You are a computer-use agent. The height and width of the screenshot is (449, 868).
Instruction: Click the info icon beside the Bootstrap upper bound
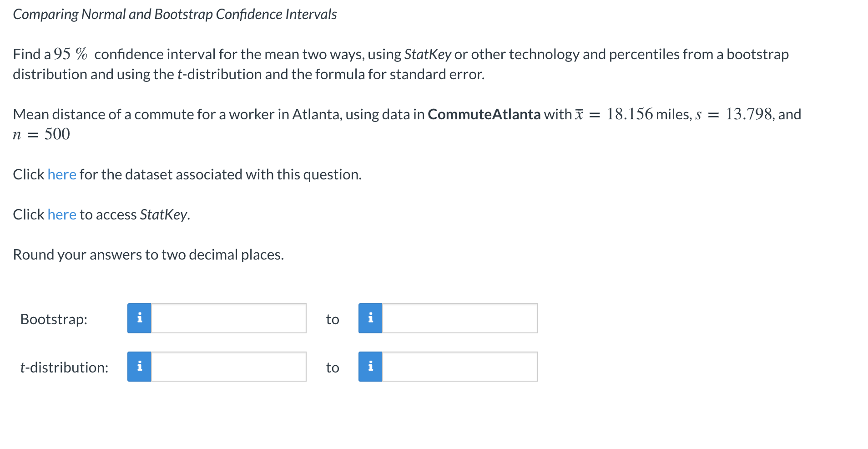pyautogui.click(x=371, y=319)
